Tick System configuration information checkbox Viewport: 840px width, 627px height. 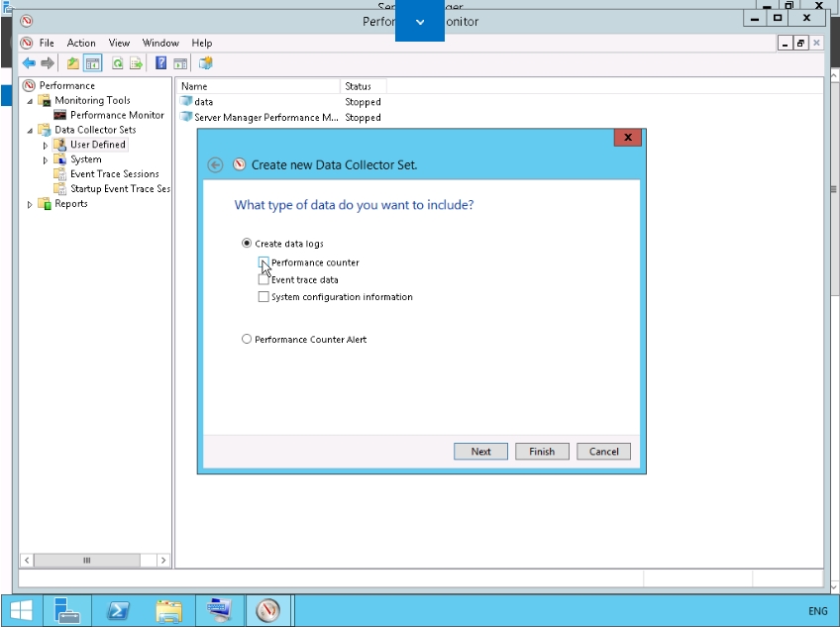pyautogui.click(x=263, y=297)
